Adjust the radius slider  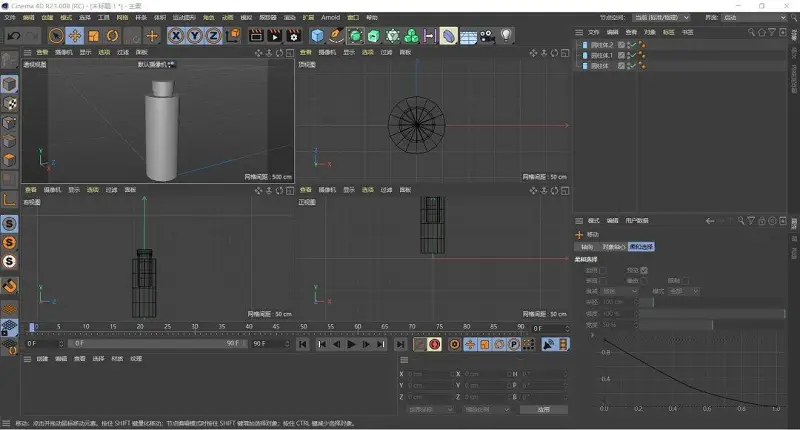(x=712, y=302)
